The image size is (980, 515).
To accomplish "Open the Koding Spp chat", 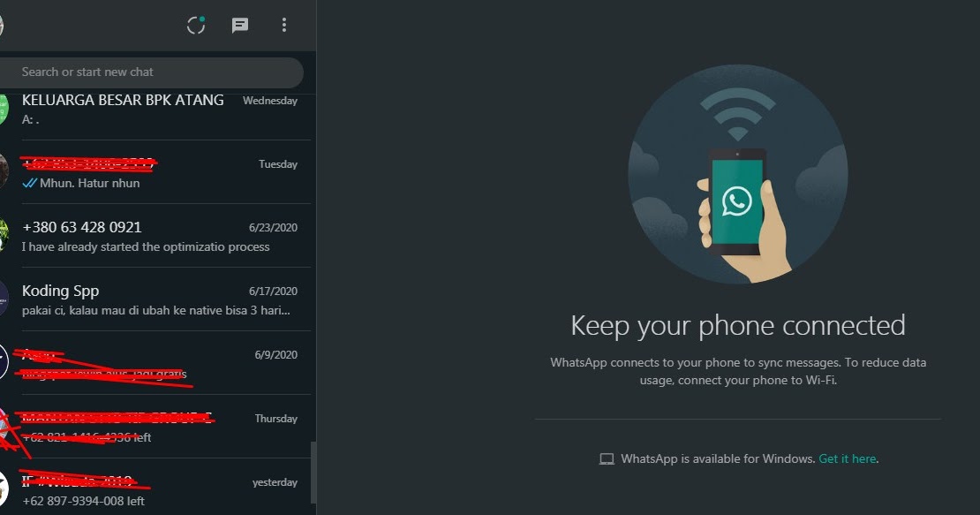I will tap(155, 300).
